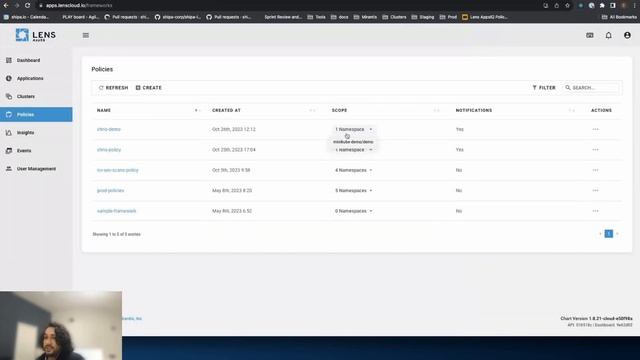Click the browser address bar URL

click(79, 5)
